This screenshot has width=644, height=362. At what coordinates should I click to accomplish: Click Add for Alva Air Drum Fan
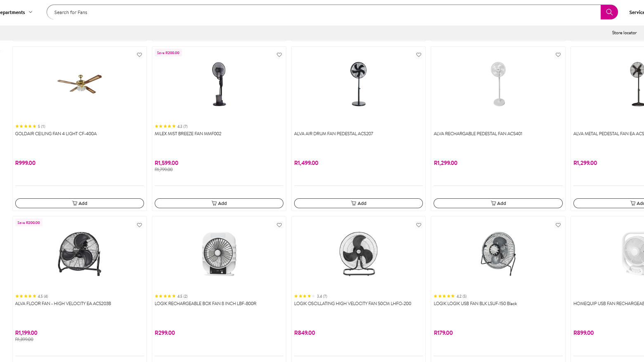(x=359, y=203)
